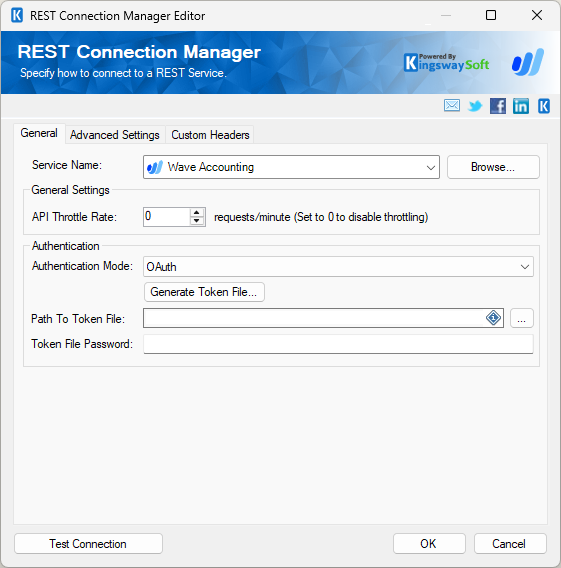Click the Browse... button
561x568 pixels.
click(493, 167)
